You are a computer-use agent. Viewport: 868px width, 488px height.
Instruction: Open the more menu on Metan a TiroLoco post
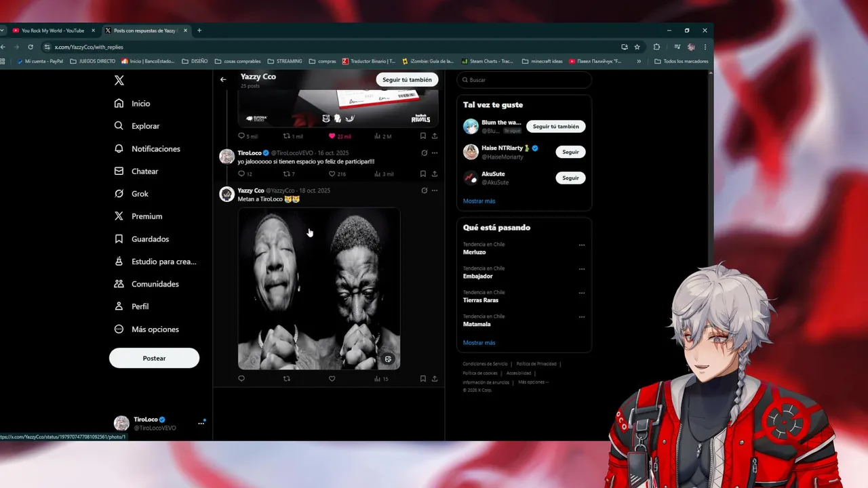tap(435, 190)
